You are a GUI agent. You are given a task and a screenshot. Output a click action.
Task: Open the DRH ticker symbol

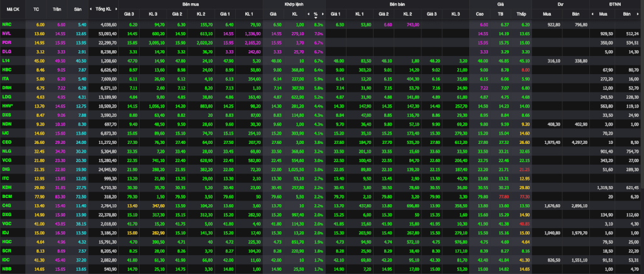pyautogui.click(x=6, y=88)
